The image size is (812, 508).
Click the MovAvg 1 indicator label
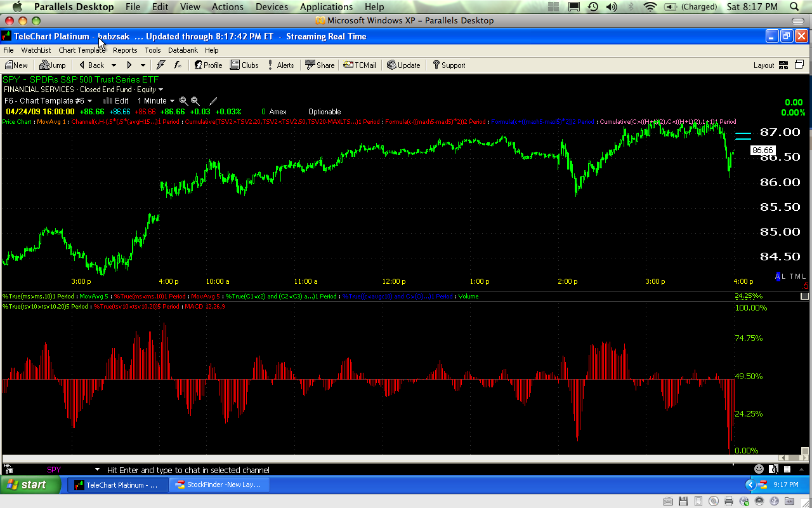click(53, 121)
